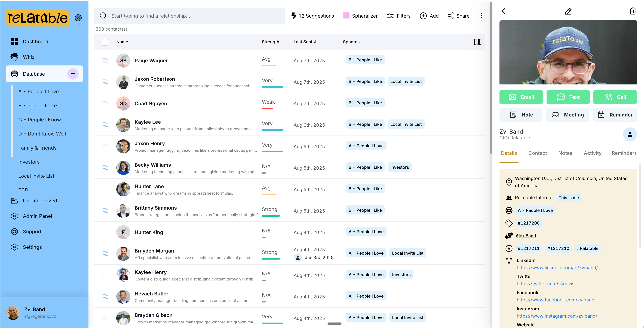Edit Zvi Band's contact details

tap(568, 11)
